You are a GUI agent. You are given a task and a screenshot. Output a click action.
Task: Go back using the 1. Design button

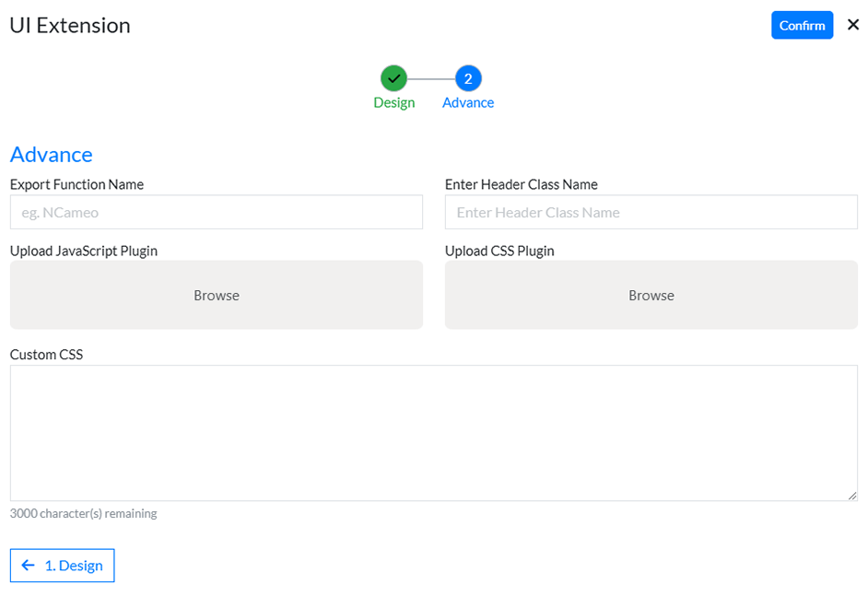coord(63,566)
